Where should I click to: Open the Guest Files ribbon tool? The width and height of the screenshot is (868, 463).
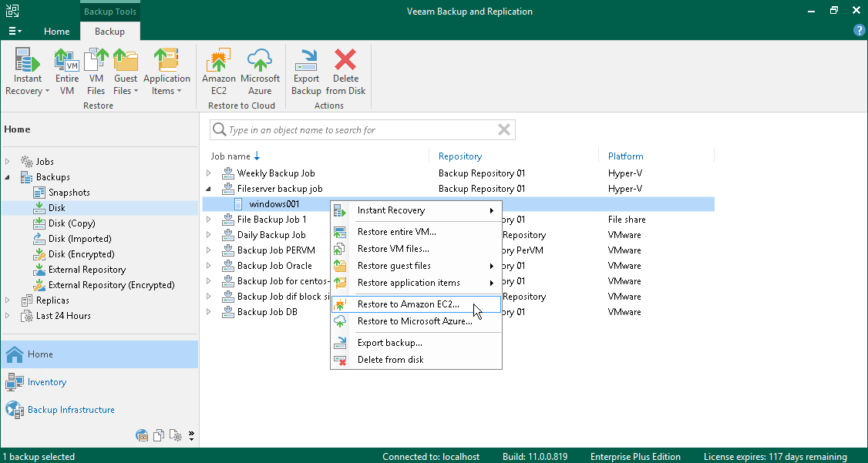[x=126, y=72]
